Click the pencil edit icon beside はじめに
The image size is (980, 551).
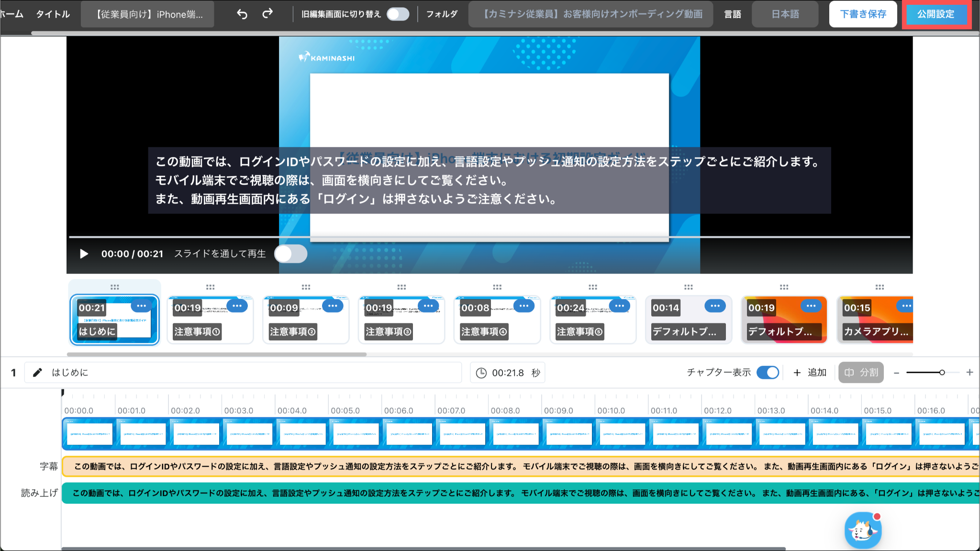point(37,372)
